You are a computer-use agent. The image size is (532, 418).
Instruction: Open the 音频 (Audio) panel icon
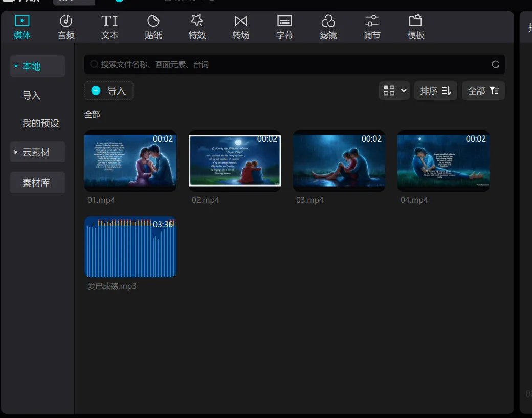click(x=66, y=21)
